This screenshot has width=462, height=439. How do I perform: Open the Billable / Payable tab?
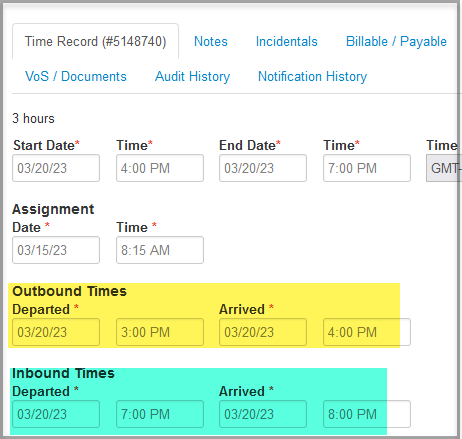pyautogui.click(x=396, y=41)
